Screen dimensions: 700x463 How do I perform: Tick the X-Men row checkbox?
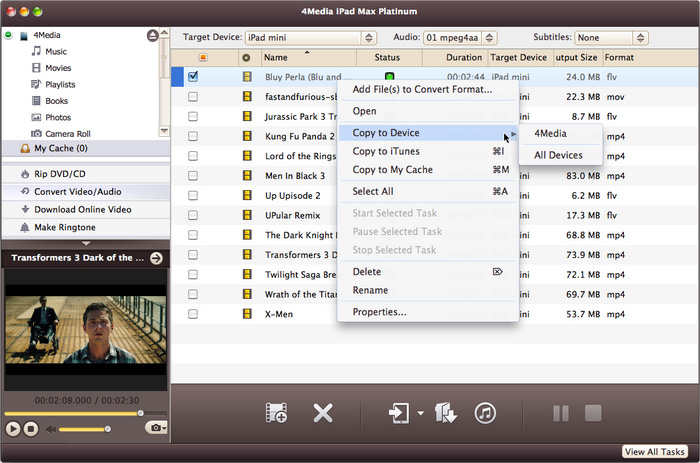tap(193, 314)
